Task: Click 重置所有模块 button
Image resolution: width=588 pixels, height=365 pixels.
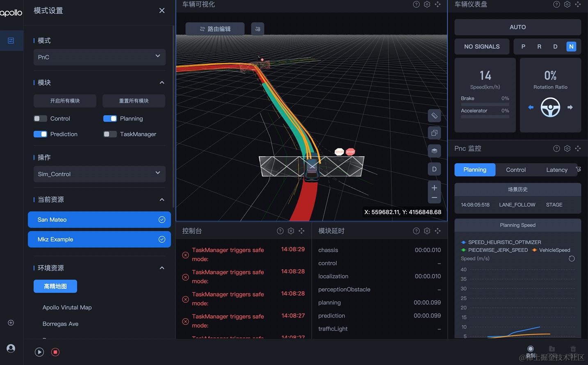Action: click(134, 101)
